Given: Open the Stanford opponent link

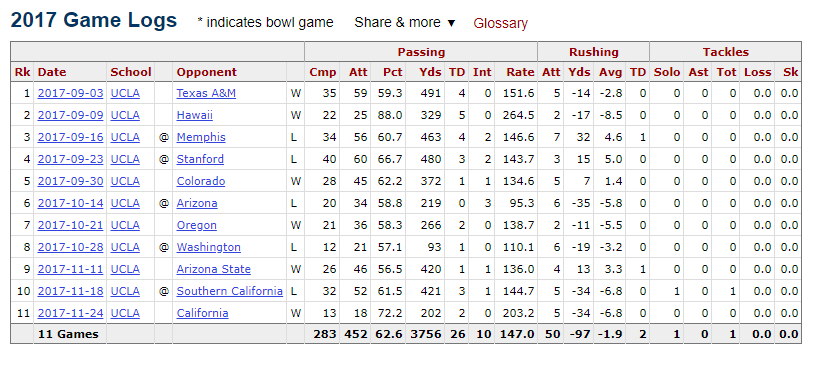Looking at the screenshot, I should (x=200, y=159).
